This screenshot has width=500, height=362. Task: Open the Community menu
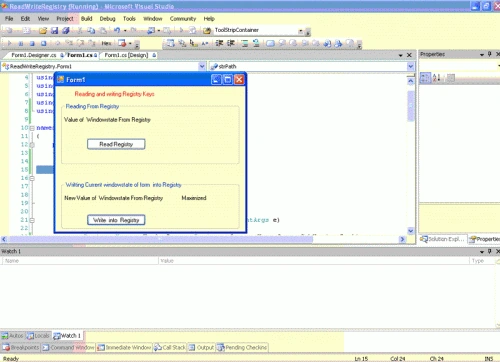pyautogui.click(x=183, y=19)
